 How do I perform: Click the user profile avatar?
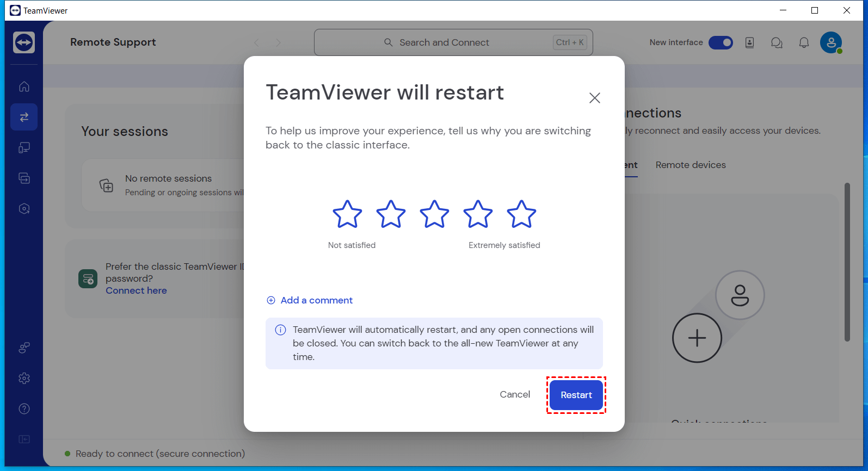click(x=830, y=42)
